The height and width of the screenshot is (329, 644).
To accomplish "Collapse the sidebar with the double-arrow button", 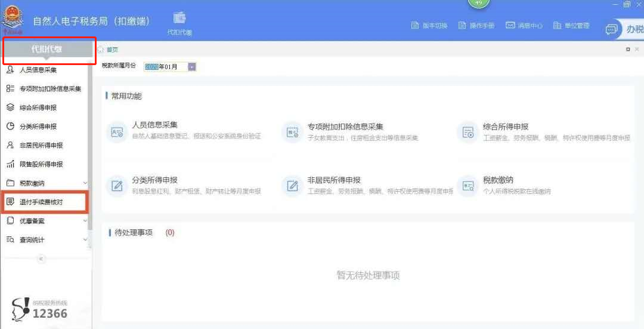I will [x=41, y=259].
